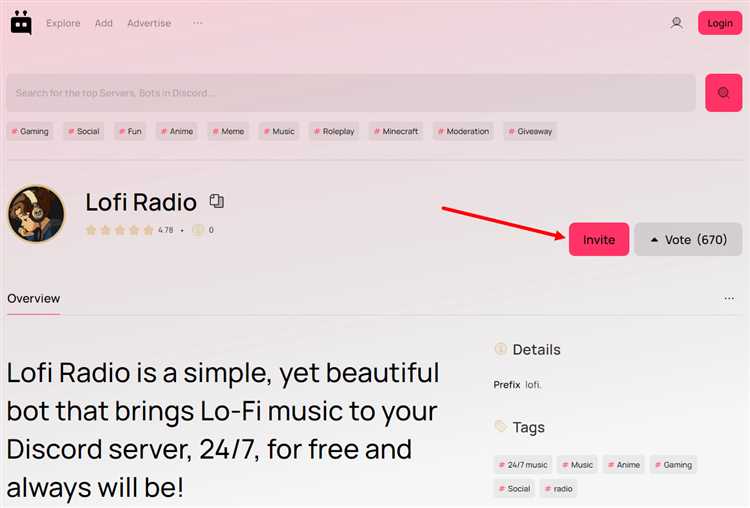Click the Lofi Radio title heading

(141, 202)
